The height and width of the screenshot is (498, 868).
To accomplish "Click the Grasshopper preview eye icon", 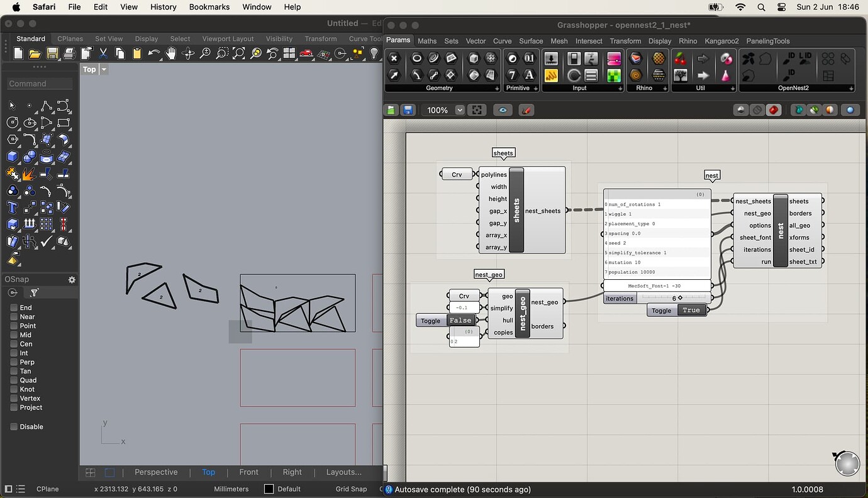I will (503, 110).
